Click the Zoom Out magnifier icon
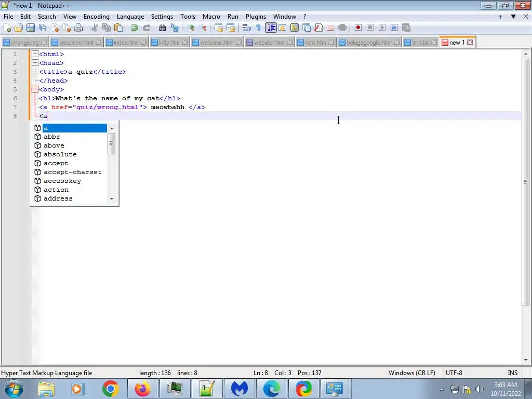Screen dimensions: 532x399 click(203, 28)
